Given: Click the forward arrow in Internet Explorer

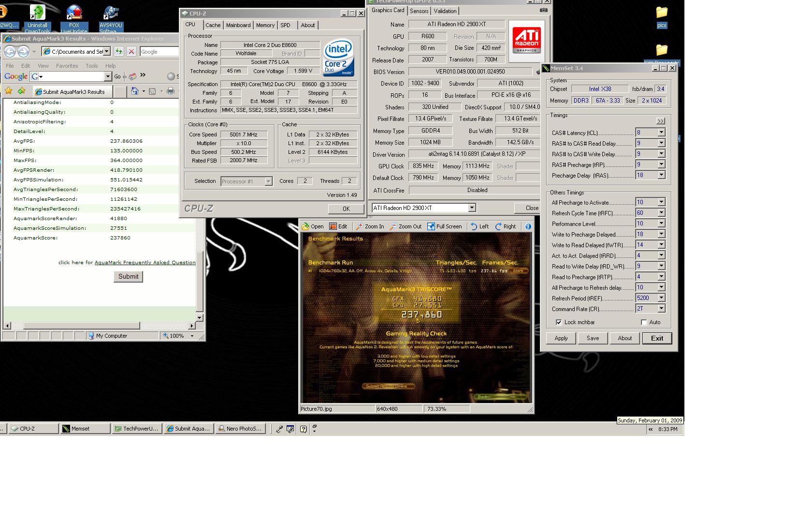Looking at the screenshot, I should coord(23,51).
